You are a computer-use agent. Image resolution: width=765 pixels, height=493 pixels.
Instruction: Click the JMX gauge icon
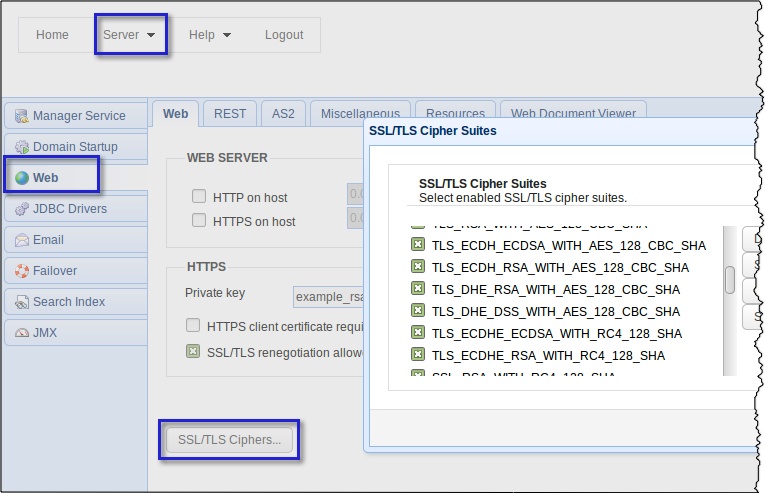(21, 333)
